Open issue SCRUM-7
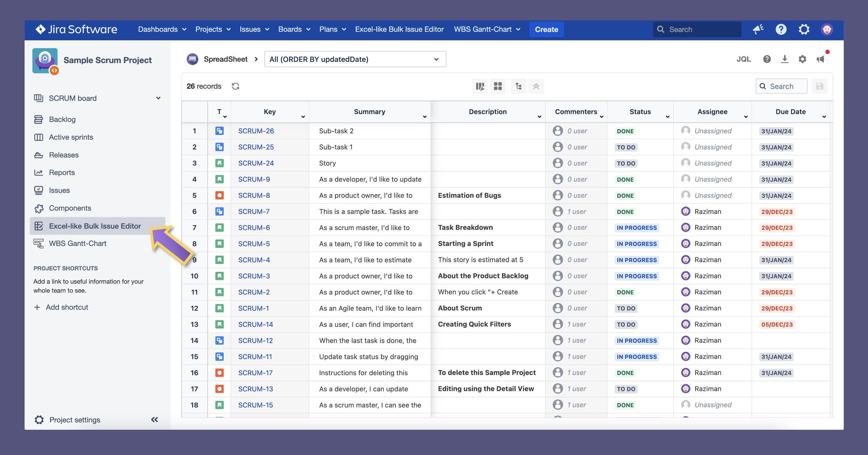 point(254,211)
